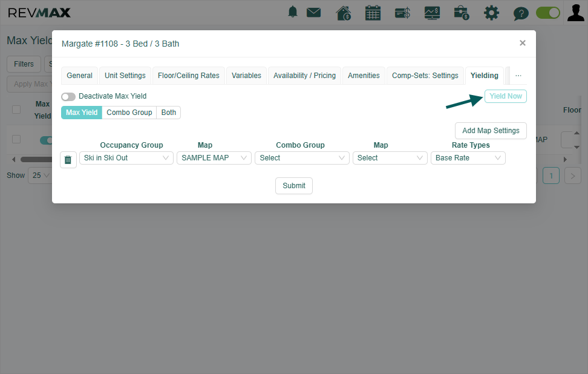Click horizontal scrollbar right arrow
Screen dimensions: 588x374
click(x=565, y=159)
